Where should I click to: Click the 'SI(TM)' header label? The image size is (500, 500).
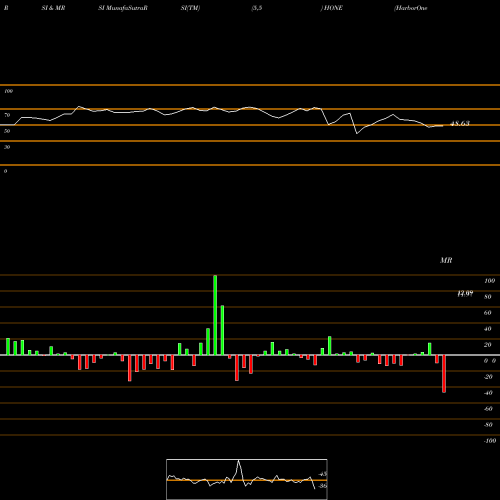point(190,8)
